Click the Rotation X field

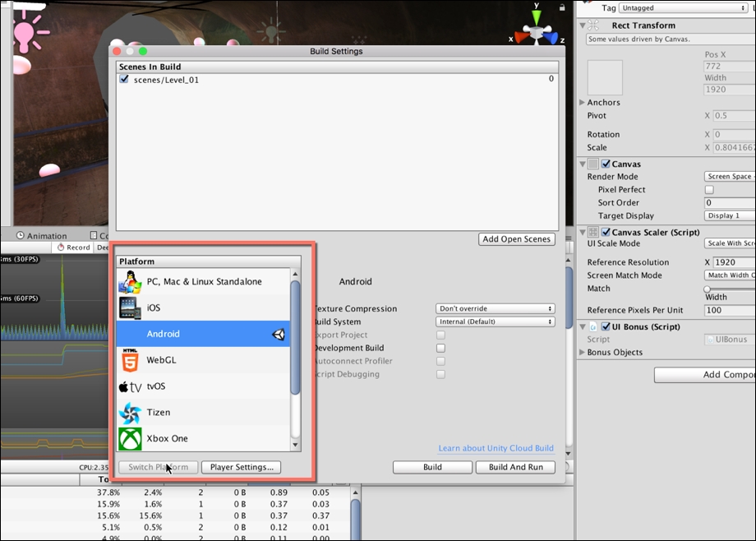pyautogui.click(x=734, y=134)
